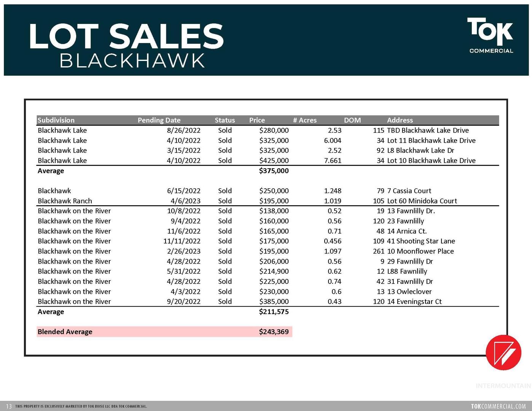Image resolution: width=532 pixels, height=411 pixels.
Task: Select the Subdivision column header
Action: coord(56,120)
